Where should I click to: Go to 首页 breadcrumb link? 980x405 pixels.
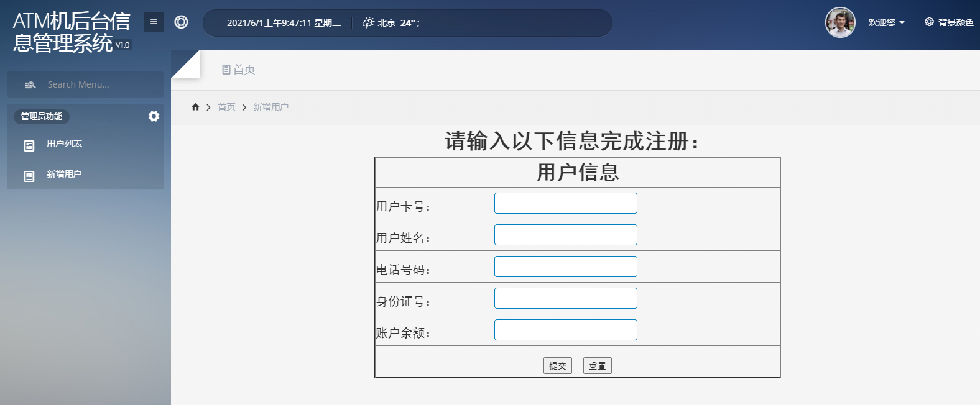tap(226, 107)
